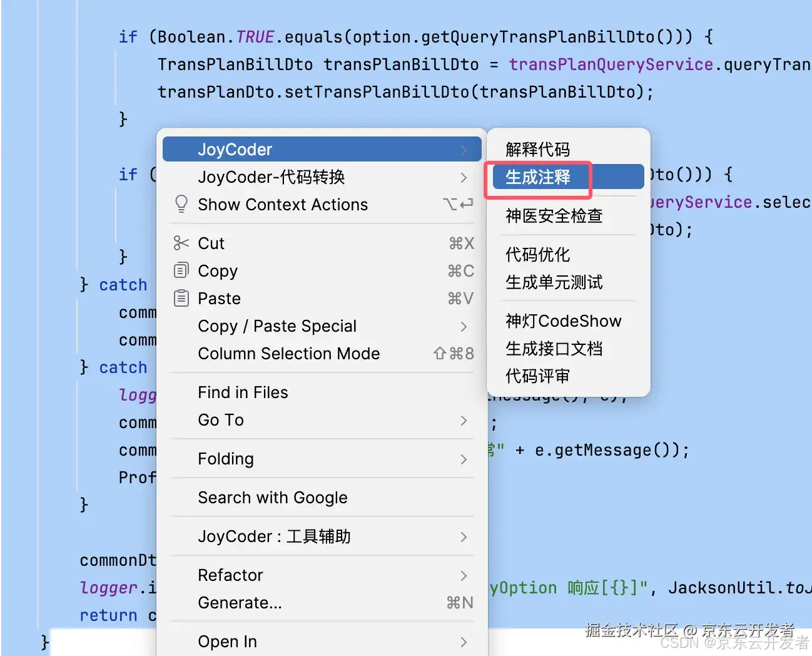Choose Generate... menu entry
812x656 pixels.
[322, 603]
